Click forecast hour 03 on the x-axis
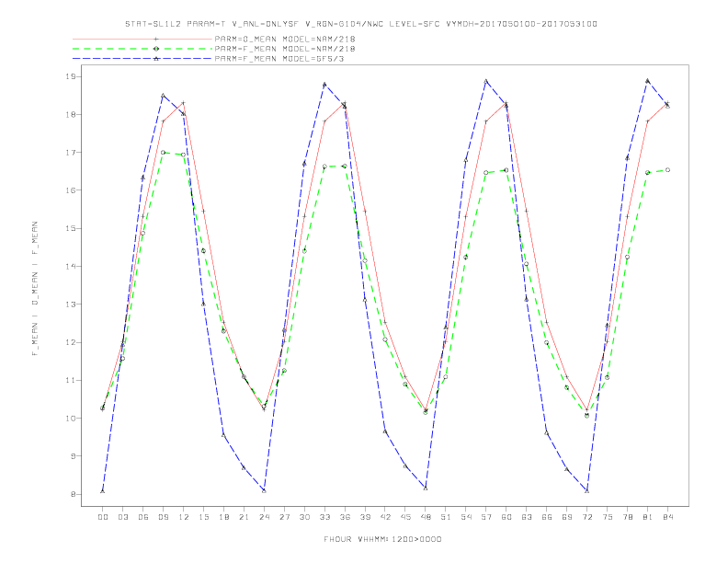This screenshot has height=563, width=728. click(x=122, y=517)
